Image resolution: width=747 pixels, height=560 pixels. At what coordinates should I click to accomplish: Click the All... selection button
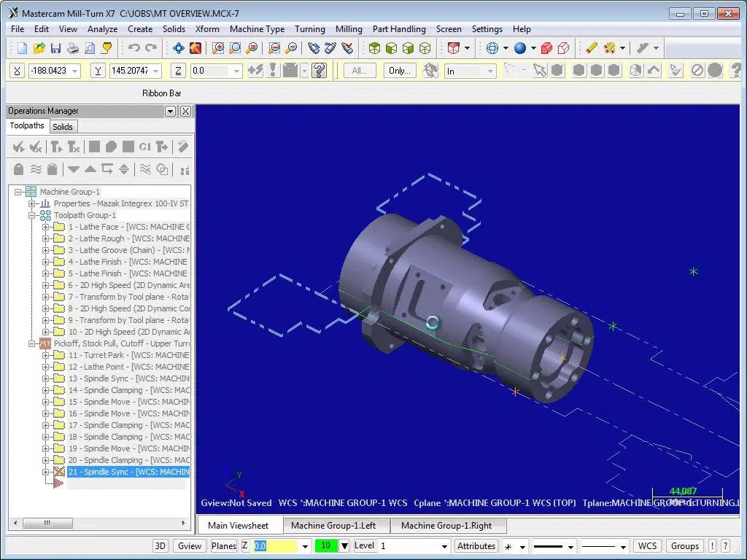pos(359,71)
